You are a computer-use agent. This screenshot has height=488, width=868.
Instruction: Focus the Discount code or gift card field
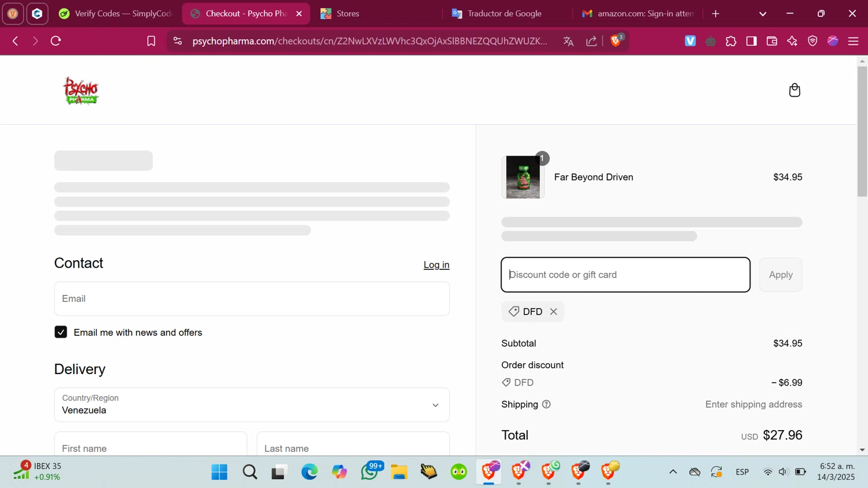click(626, 275)
